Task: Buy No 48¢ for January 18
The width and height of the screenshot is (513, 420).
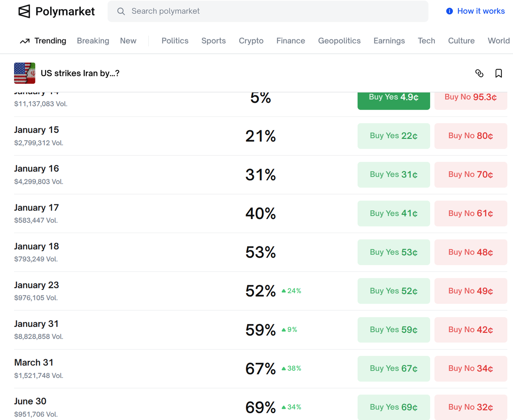Action: [x=471, y=252]
